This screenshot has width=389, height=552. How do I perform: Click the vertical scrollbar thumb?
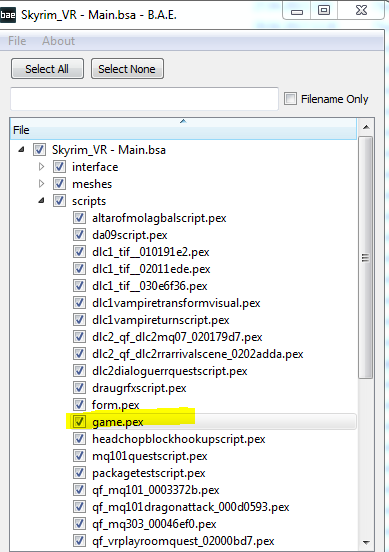pyautogui.click(x=366, y=258)
